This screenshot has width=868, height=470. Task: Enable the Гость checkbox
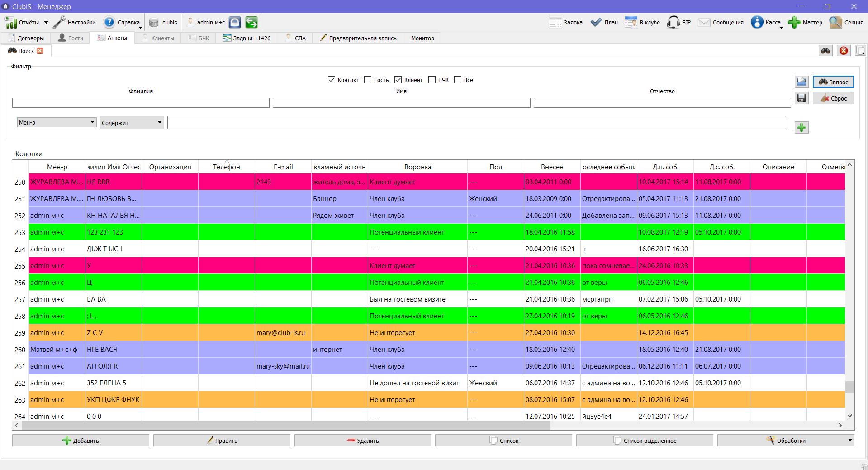[368, 80]
